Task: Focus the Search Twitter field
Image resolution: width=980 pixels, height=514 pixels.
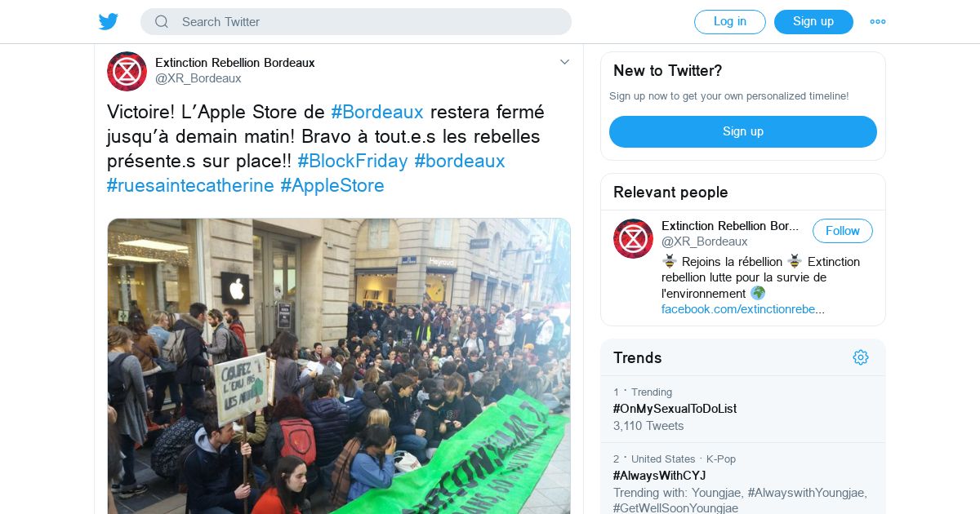Action: [356, 22]
